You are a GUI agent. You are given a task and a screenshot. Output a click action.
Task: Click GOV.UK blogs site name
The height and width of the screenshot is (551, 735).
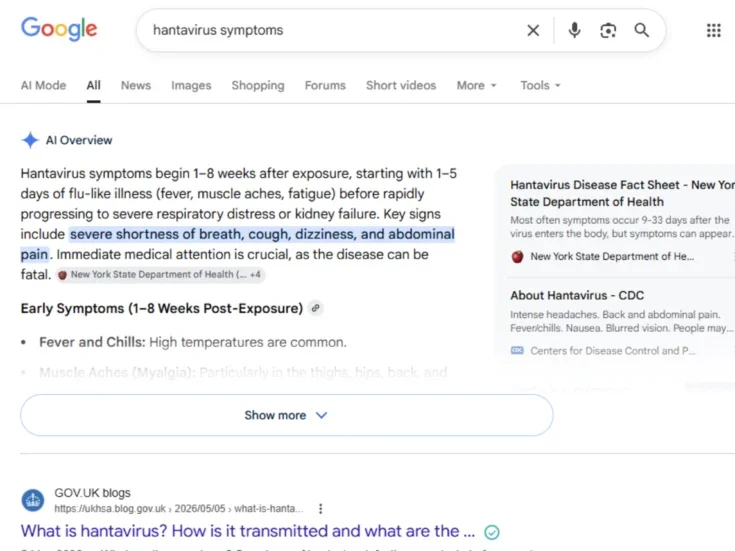point(92,493)
